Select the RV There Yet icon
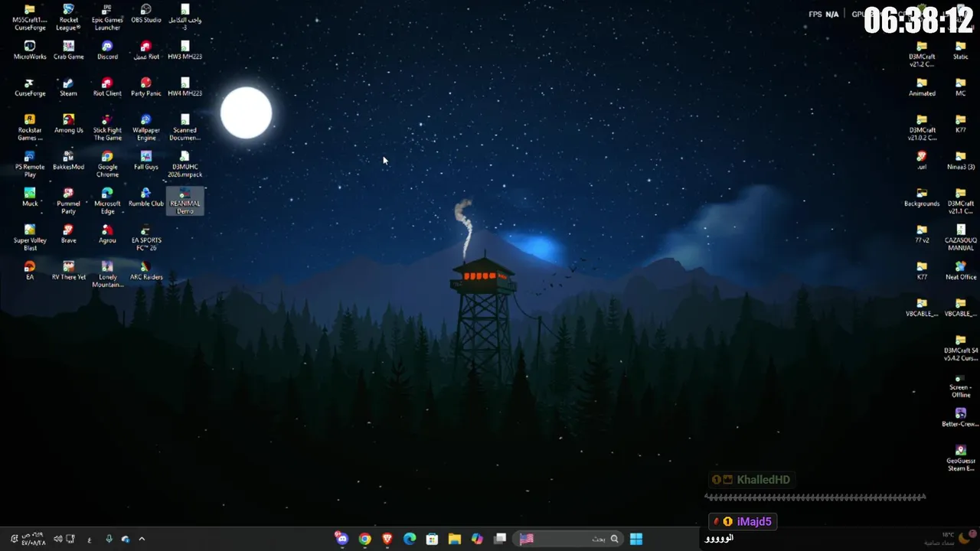The height and width of the screenshot is (551, 980). coord(68,271)
